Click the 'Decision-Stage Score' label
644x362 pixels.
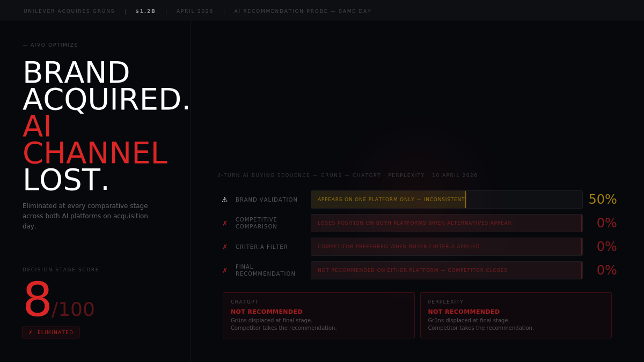coord(61,270)
